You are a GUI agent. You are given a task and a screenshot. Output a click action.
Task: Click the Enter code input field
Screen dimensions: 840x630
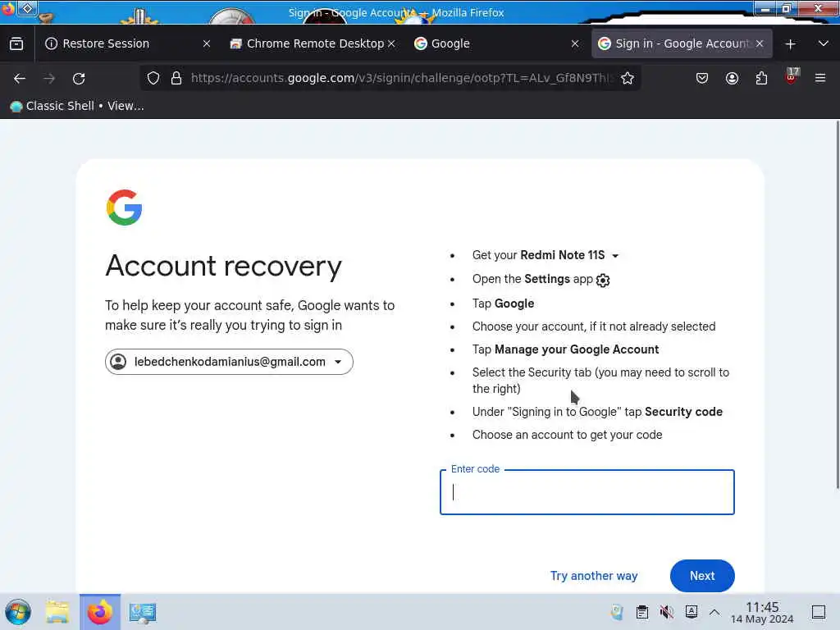[x=587, y=492]
